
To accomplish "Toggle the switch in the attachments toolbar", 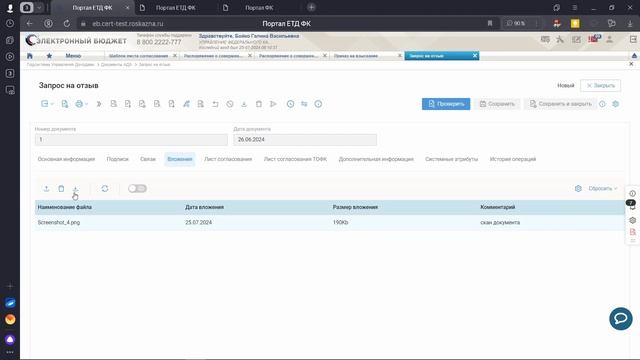I will coord(137,189).
